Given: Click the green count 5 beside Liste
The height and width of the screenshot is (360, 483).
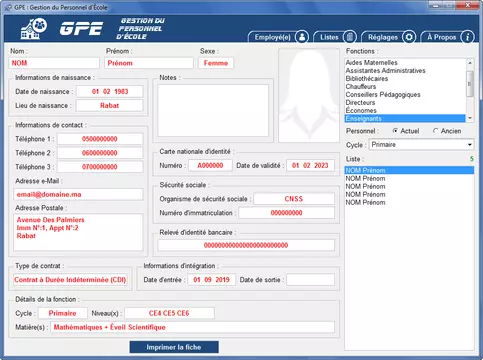Looking at the screenshot, I should [472, 159].
